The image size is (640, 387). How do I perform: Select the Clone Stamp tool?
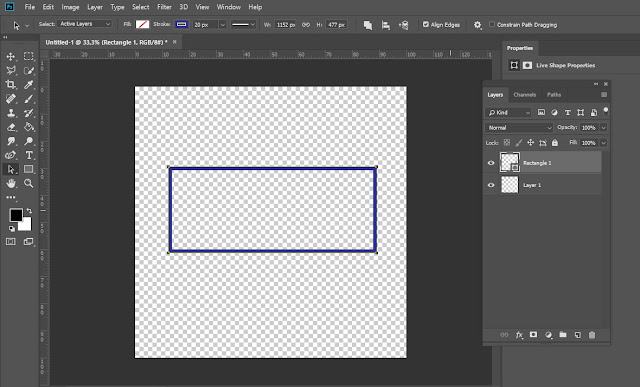(x=11, y=113)
